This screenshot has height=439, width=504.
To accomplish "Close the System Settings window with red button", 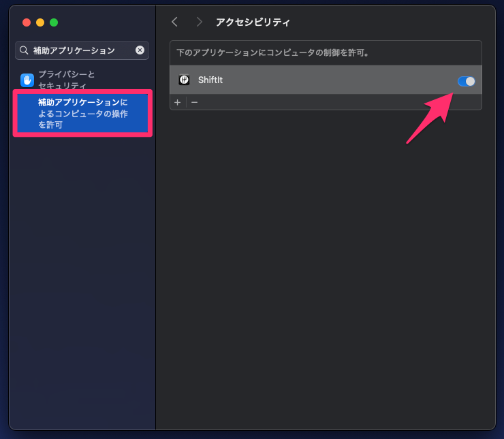I will pos(27,22).
